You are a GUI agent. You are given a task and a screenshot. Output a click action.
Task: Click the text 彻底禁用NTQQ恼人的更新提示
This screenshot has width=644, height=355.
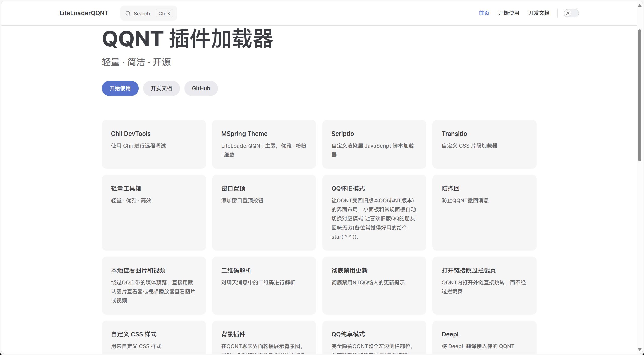pos(368,282)
